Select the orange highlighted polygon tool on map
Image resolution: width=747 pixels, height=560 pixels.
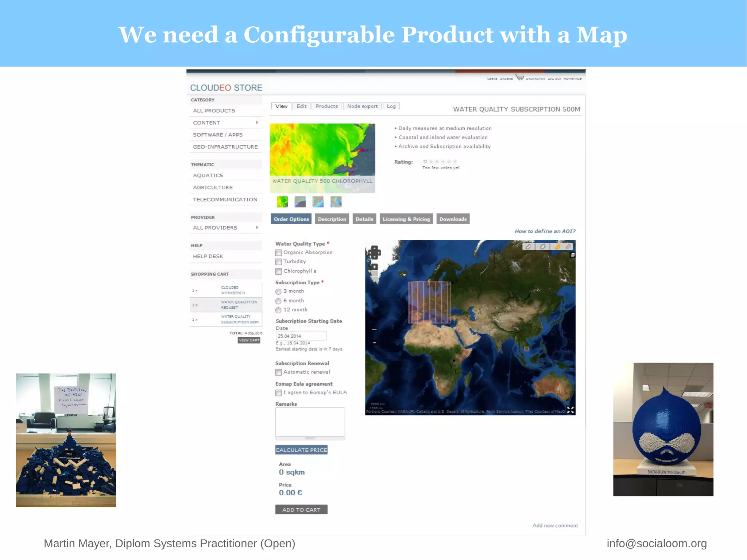coord(557,247)
